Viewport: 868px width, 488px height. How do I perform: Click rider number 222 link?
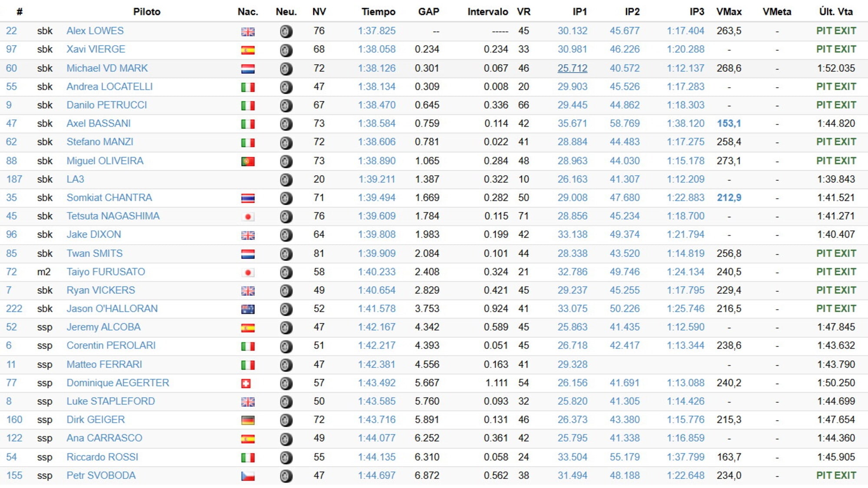pyautogui.click(x=14, y=308)
